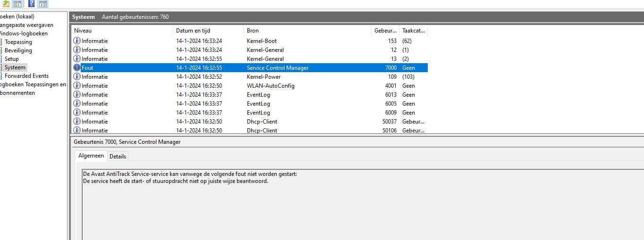
Task: Sort by the Taakcat... column header
Action: [413, 31]
